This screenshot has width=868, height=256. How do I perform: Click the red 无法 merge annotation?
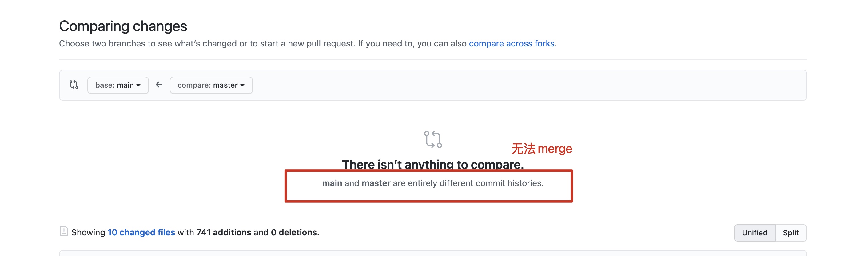pyautogui.click(x=541, y=149)
